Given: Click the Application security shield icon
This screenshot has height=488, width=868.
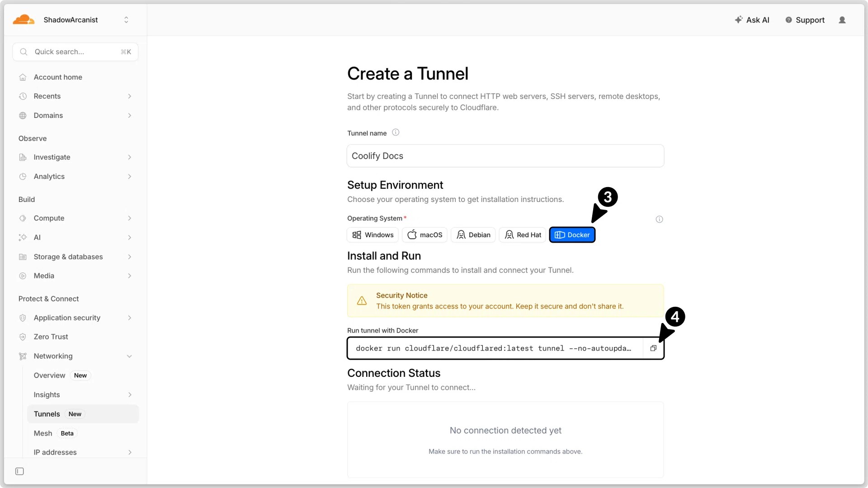Looking at the screenshot, I should (23, 318).
